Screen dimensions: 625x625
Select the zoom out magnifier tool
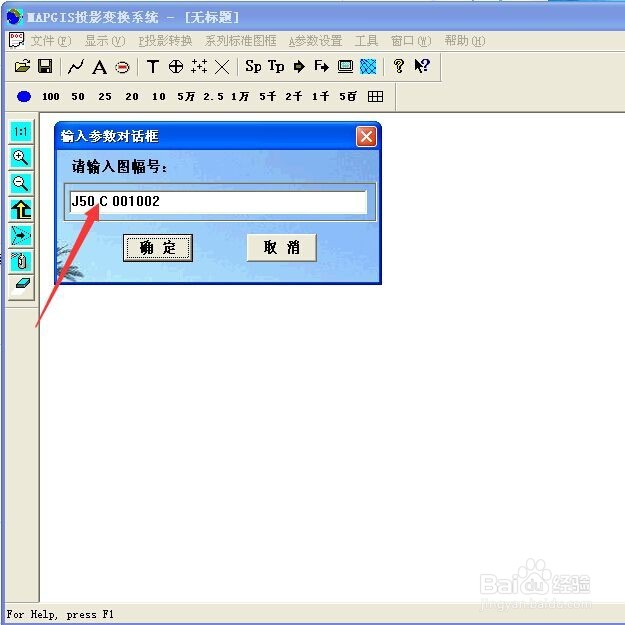21,184
